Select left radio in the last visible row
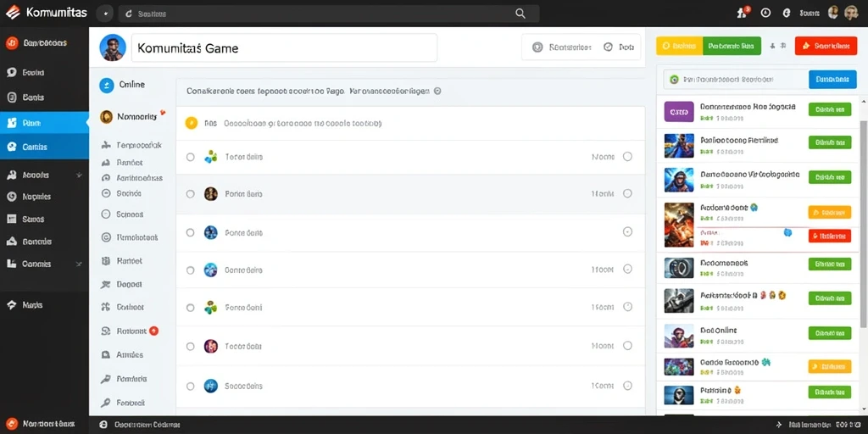 [x=191, y=387]
